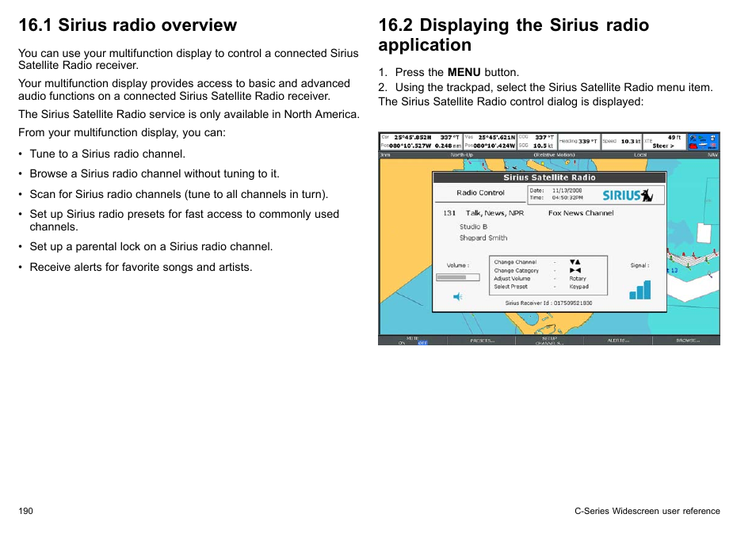Click the blue signal strength bars icon

[x=640, y=290]
